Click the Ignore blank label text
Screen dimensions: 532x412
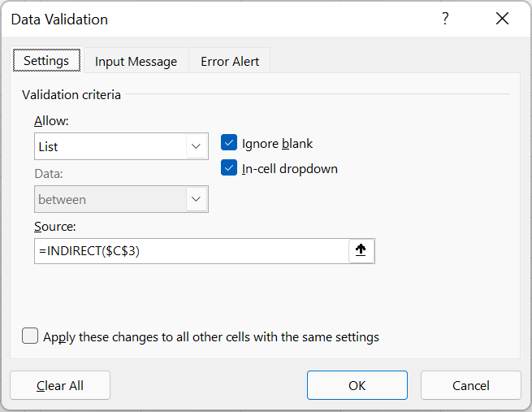277,144
